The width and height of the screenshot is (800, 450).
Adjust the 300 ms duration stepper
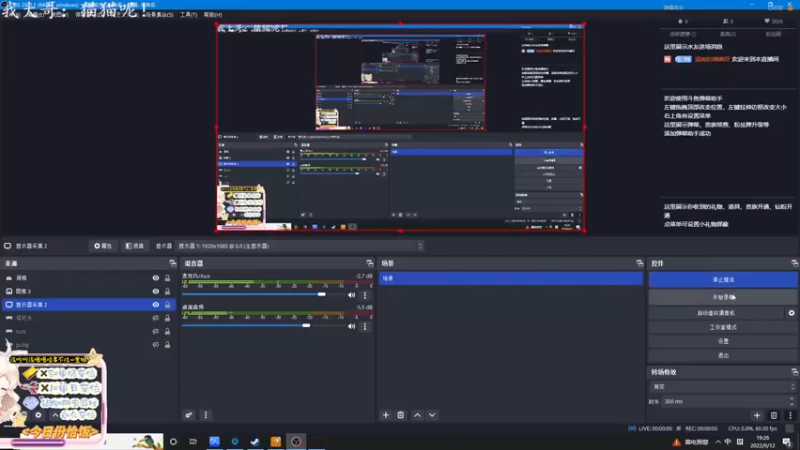(792, 402)
